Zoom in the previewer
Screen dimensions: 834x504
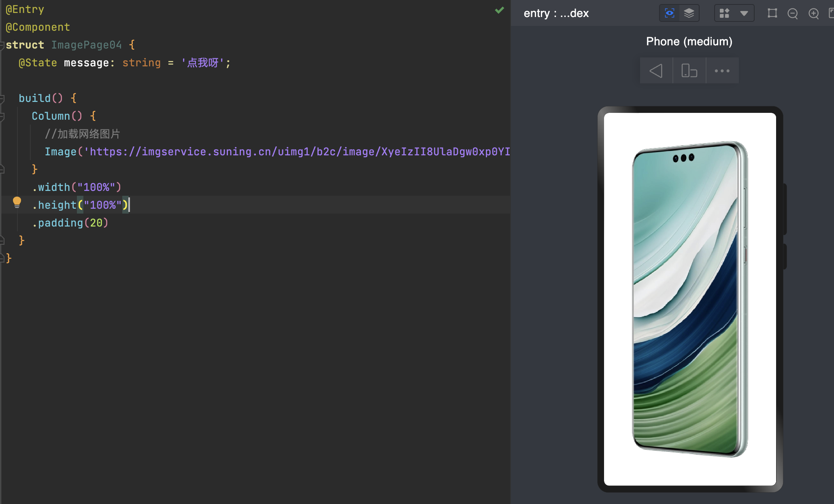tap(814, 14)
